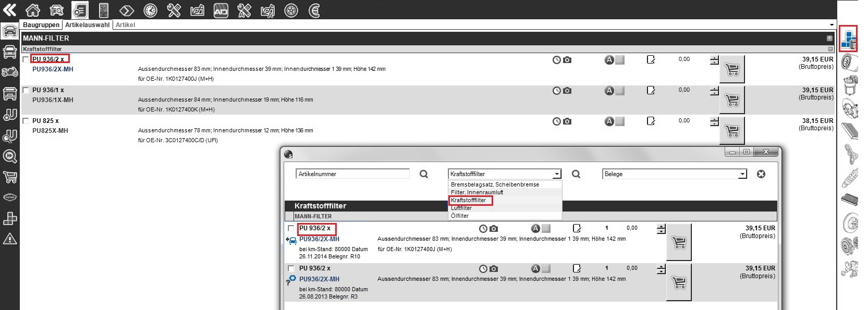Screen dimensions: 868x310
Task: Switch to the Baugruppen tab
Action: pyautogui.click(x=41, y=24)
